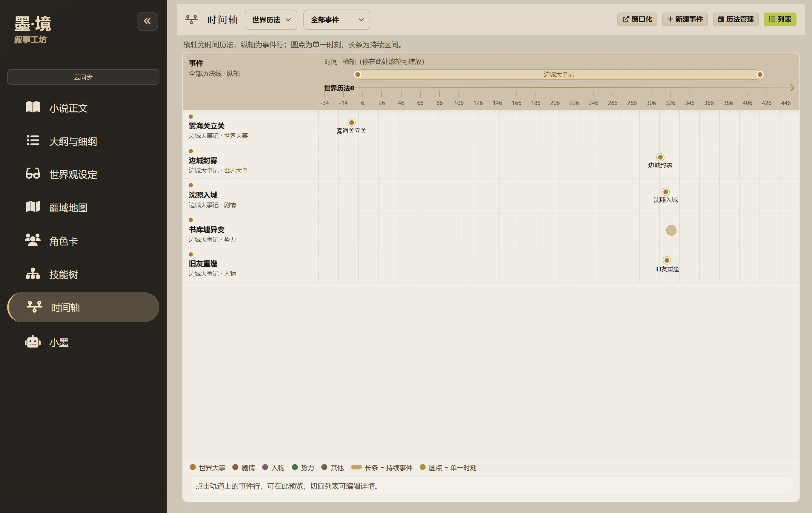The image size is (812, 513).
Task: Click the 圆点 = 单一时刻 legend entry
Action: [448, 468]
